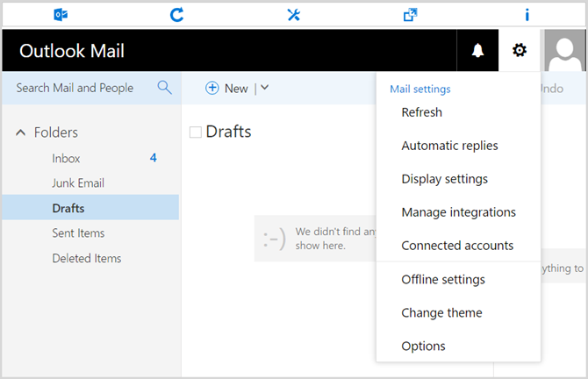
Task: Select Manage integrations option
Action: [x=458, y=212]
